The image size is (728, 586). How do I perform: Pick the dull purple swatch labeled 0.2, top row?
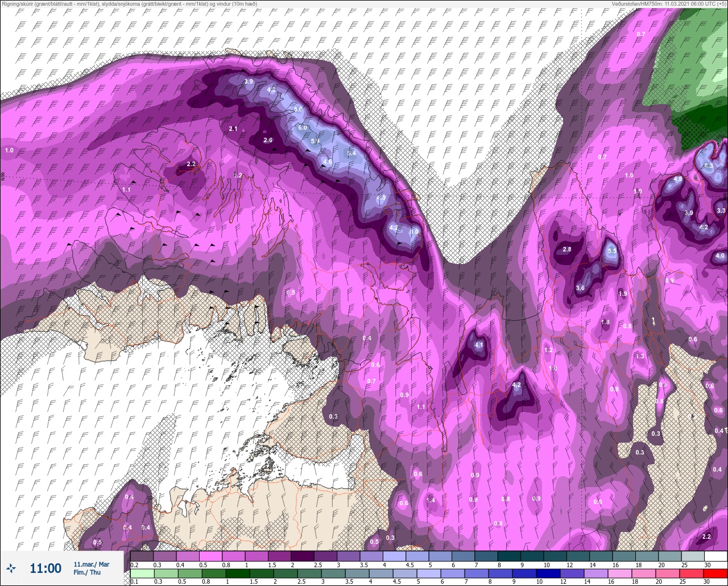[x=142, y=556]
